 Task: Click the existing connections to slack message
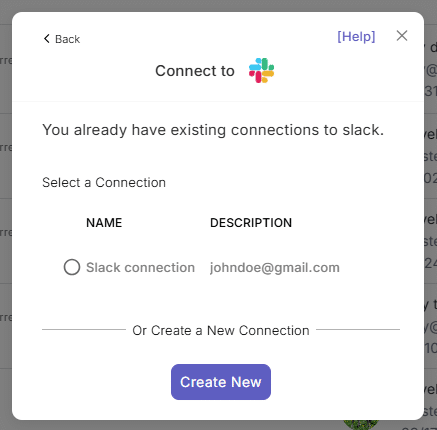tap(213, 130)
